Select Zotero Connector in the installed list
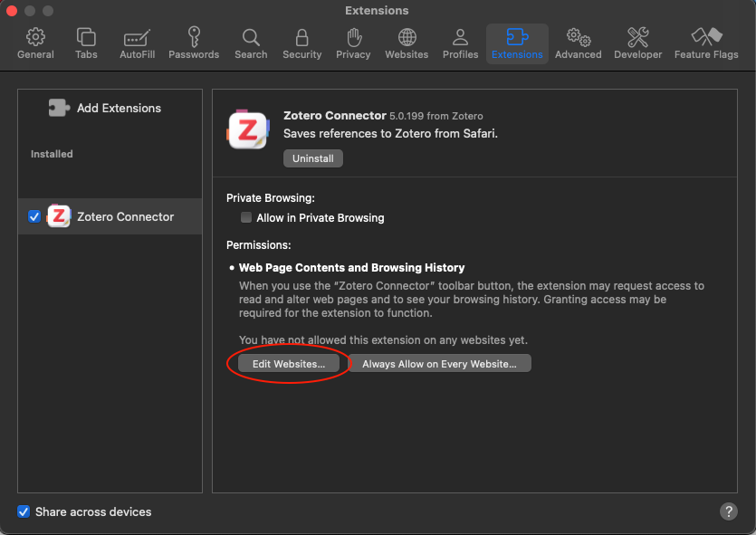The image size is (756, 535). point(110,216)
